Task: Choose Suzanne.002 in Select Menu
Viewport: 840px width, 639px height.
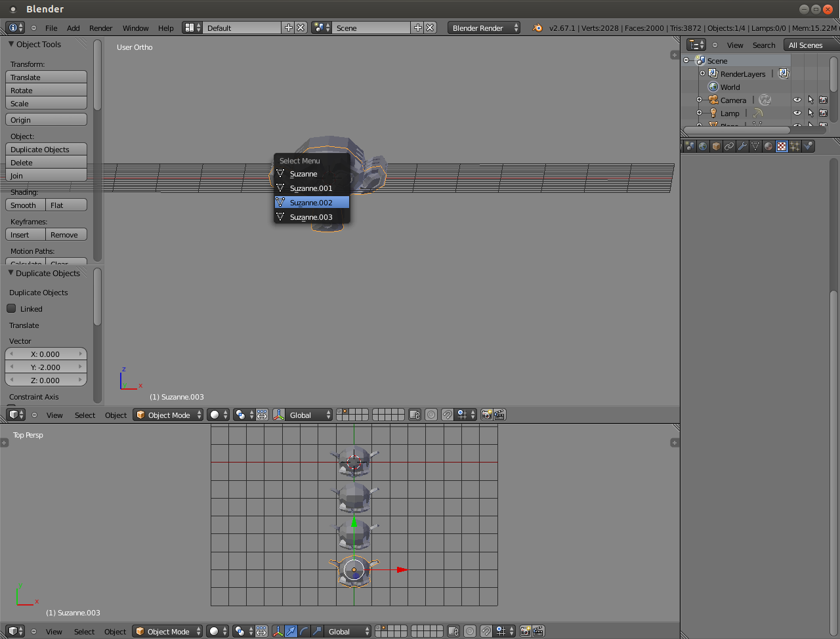Action: (312, 203)
